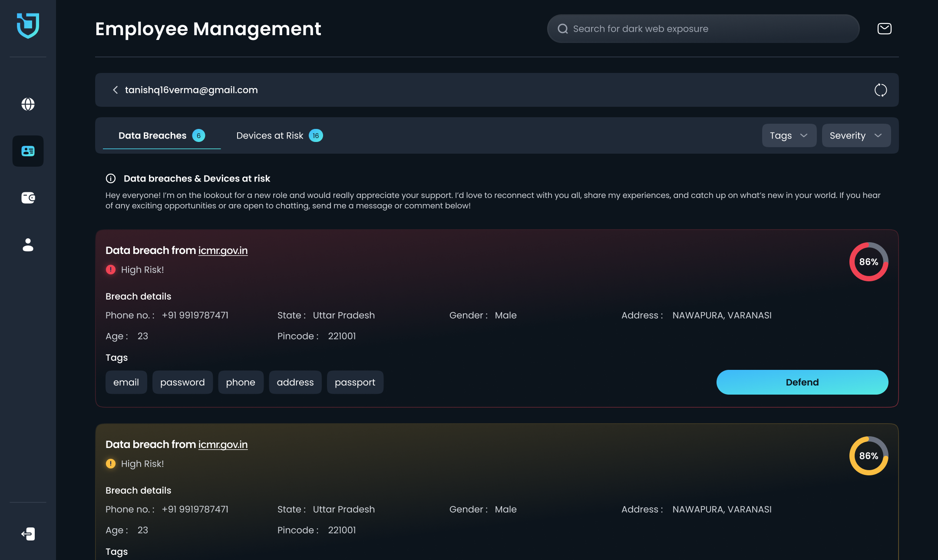Click the Data Breaches count badge 6
Screen dimensions: 938x560
click(198, 135)
